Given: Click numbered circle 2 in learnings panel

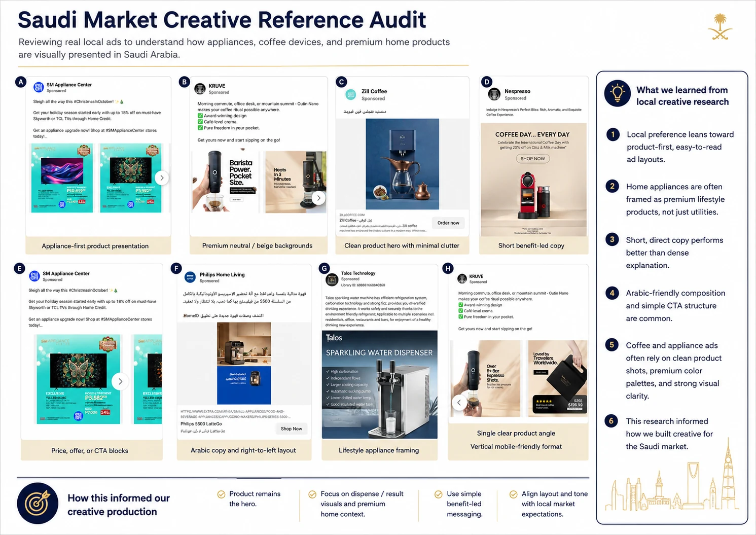Looking at the screenshot, I should point(613,186).
